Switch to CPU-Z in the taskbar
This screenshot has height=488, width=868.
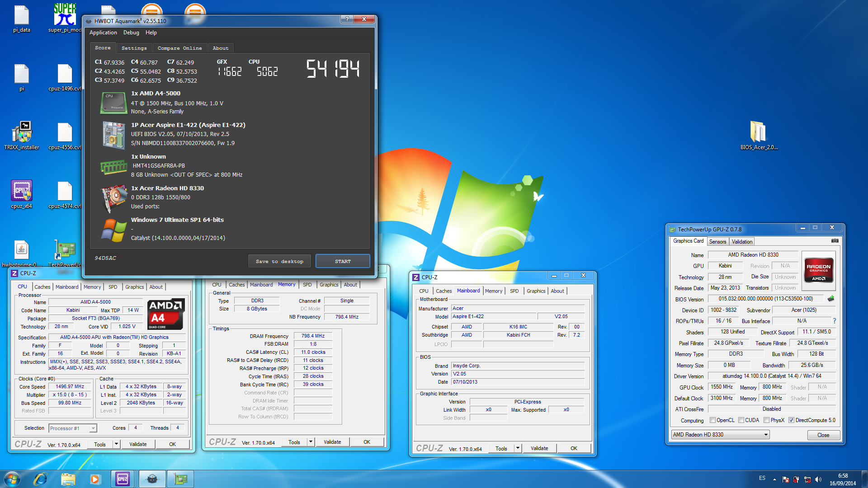[x=123, y=479]
